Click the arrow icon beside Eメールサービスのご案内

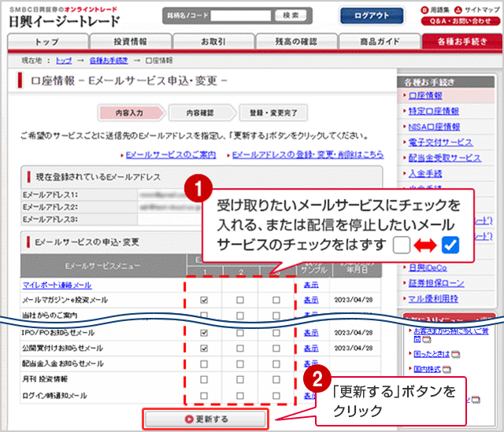click(120, 155)
